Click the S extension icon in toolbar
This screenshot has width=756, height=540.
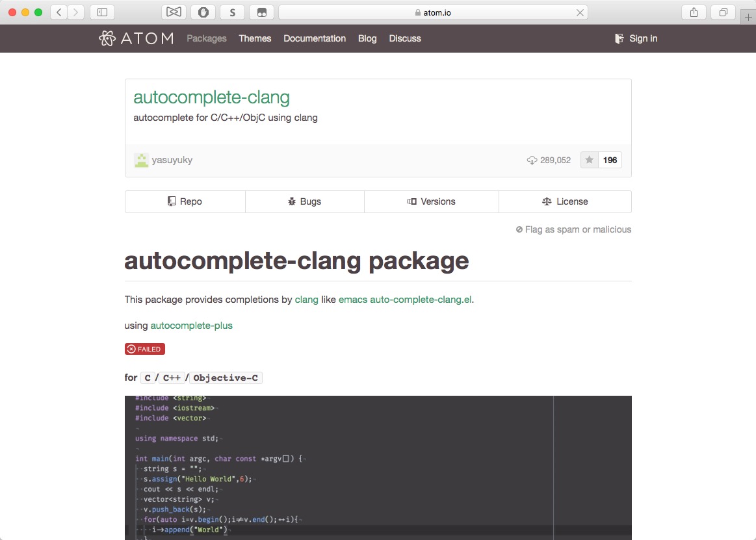(233, 12)
